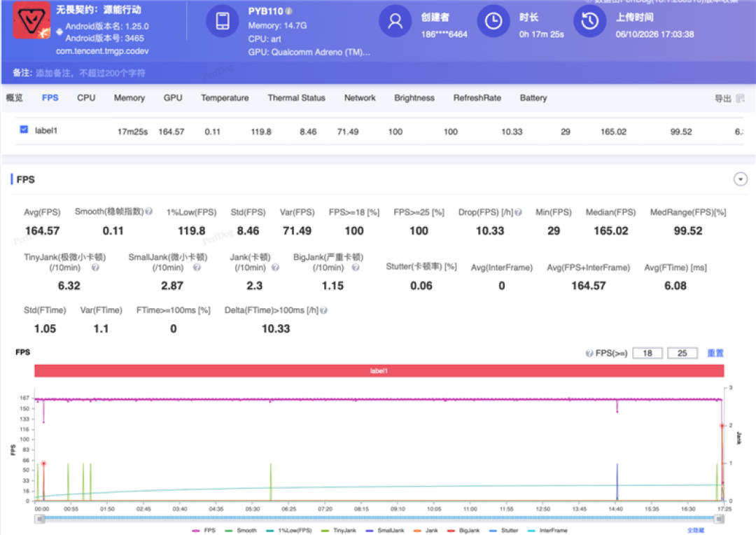The height and width of the screenshot is (535, 756).
Task: Toggle BigJank series in chart legend
Action: pyautogui.click(x=463, y=530)
